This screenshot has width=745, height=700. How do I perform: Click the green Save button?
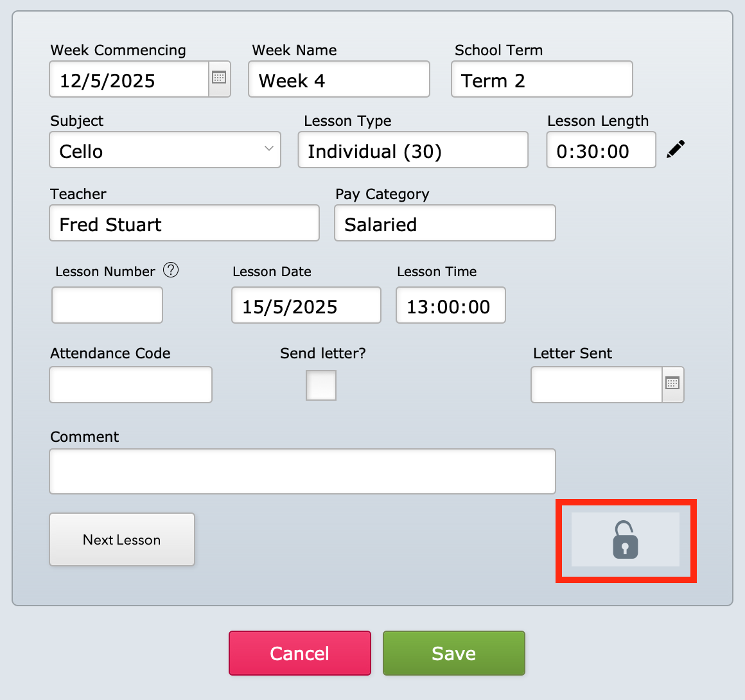[x=454, y=653]
